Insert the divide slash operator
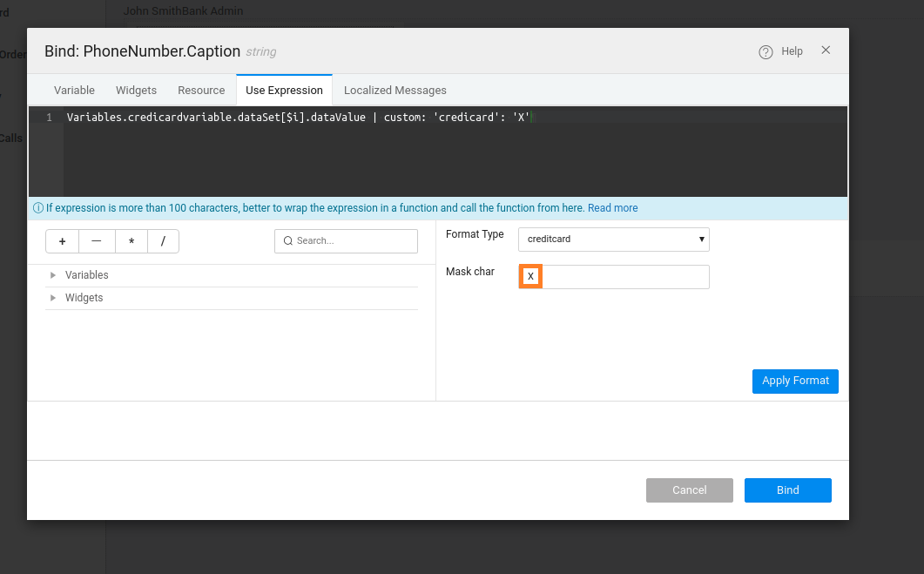 [x=163, y=241]
